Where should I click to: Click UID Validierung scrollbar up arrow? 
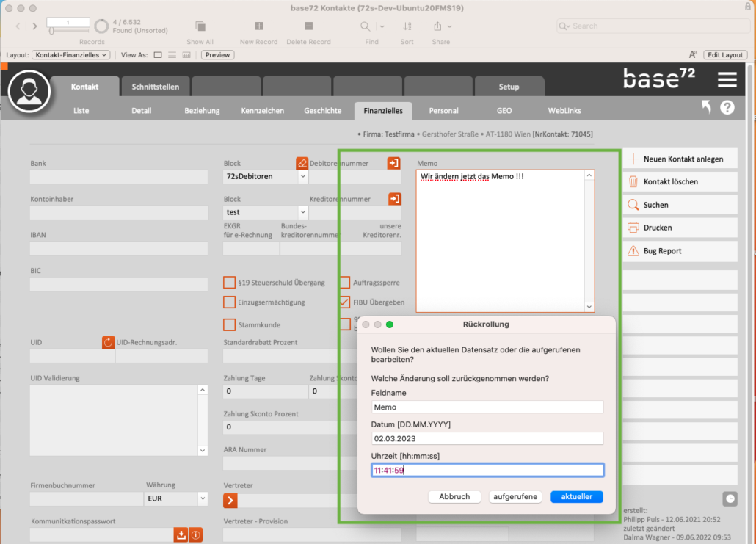[203, 390]
